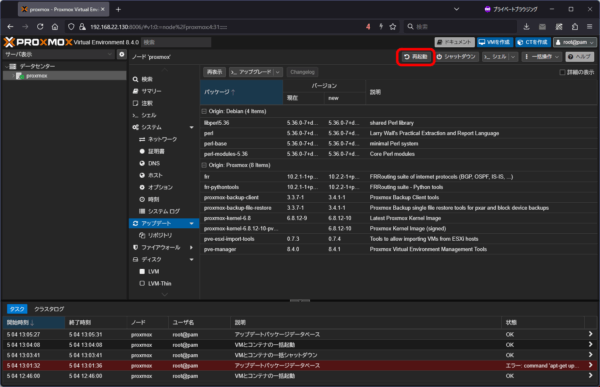Viewport: 600px width, 387px height.
Task: Click the ドキュメント button
Action: point(455,42)
